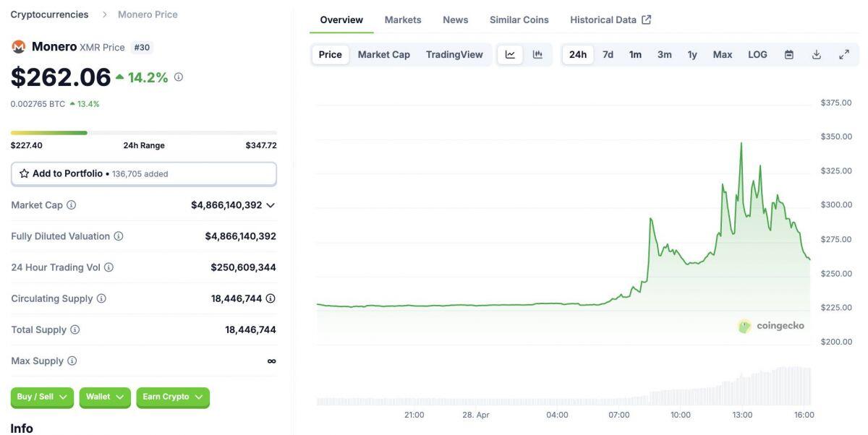Set chart range to 1m

pos(635,54)
